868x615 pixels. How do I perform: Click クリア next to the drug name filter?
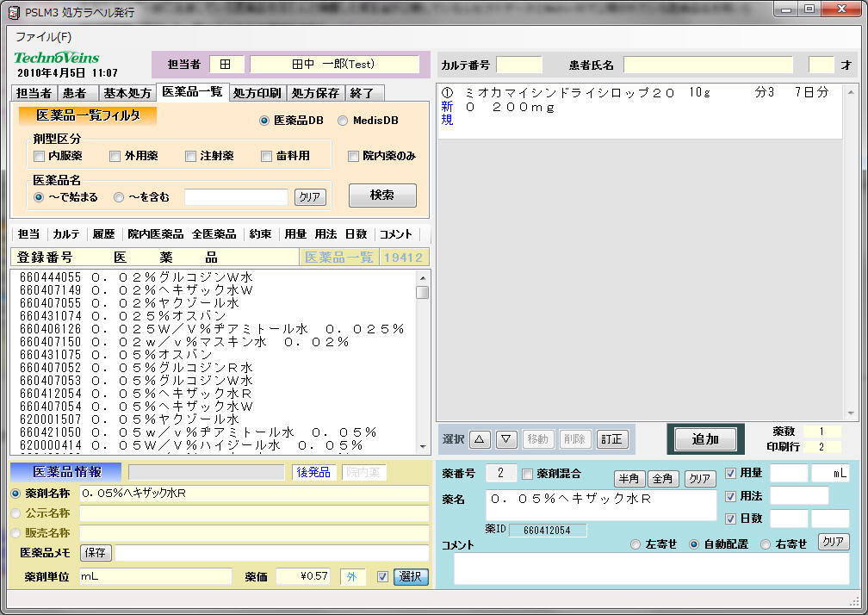[x=310, y=197]
